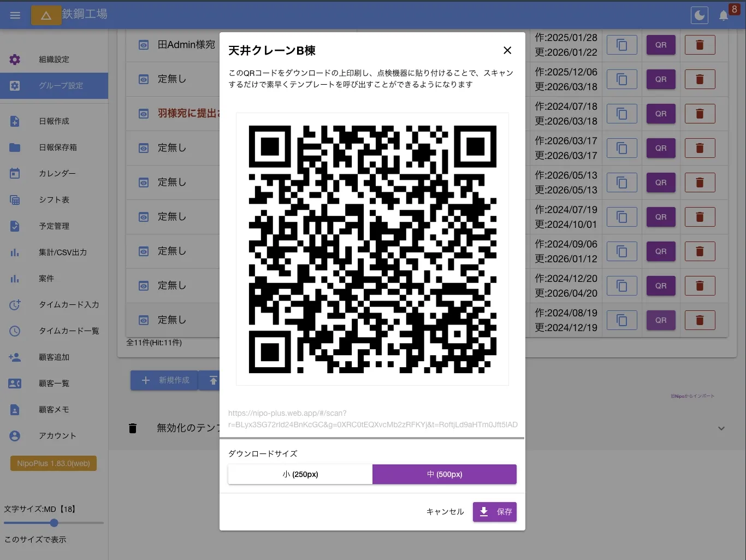This screenshot has height=560, width=746.
Task: Open notifications bell with 8 badge
Action: tap(724, 15)
